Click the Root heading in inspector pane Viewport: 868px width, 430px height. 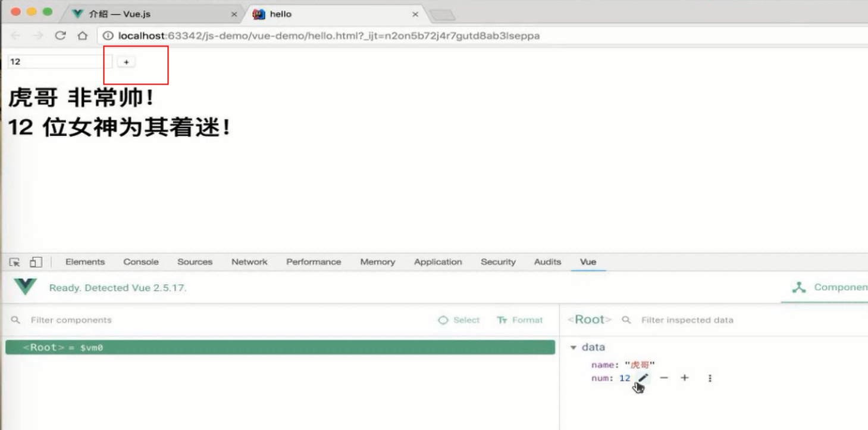coord(589,320)
